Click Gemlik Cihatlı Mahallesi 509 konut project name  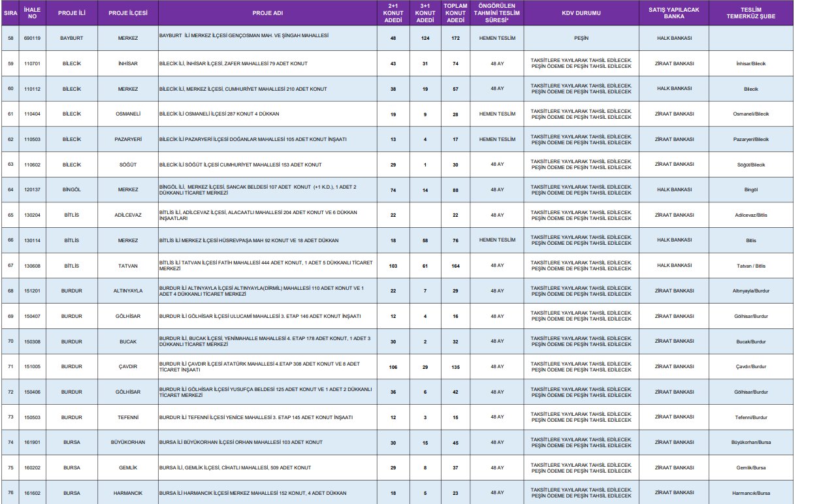pyautogui.click(x=235, y=467)
